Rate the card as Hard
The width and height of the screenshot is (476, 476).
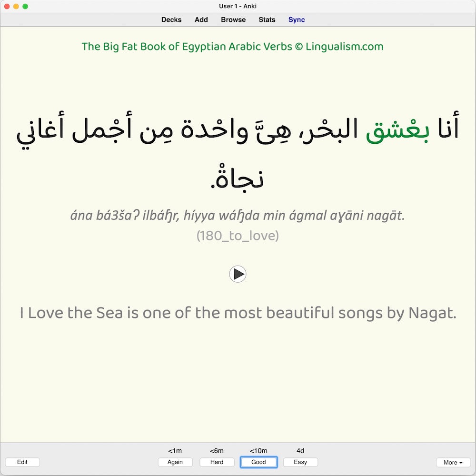[217, 462]
